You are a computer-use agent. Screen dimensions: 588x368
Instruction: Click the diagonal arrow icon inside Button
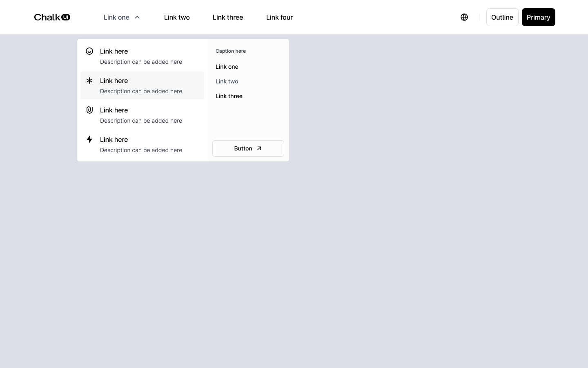259,148
